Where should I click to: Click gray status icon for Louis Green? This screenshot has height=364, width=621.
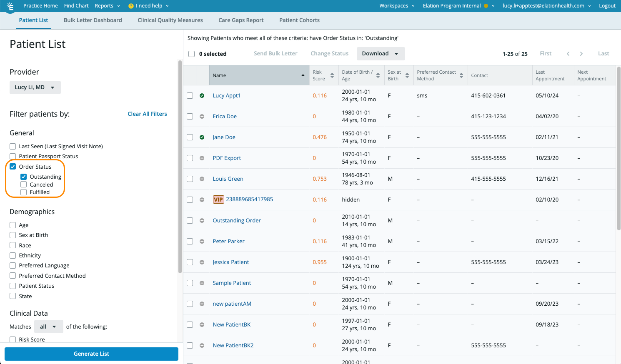[x=202, y=179]
